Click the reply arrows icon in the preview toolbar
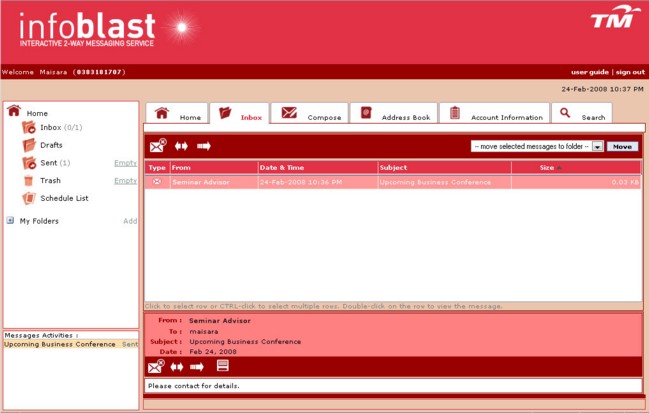 (x=177, y=367)
